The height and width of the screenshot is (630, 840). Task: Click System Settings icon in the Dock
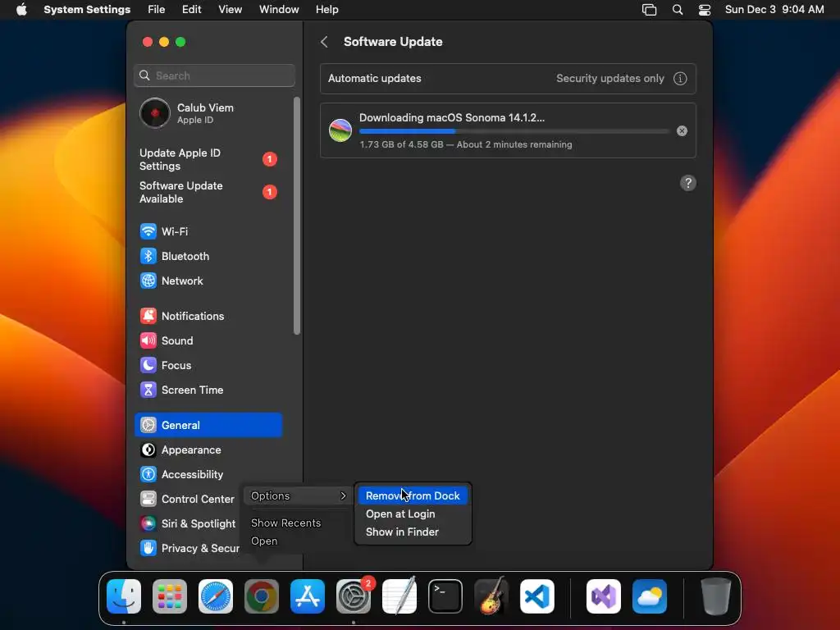pyautogui.click(x=354, y=596)
